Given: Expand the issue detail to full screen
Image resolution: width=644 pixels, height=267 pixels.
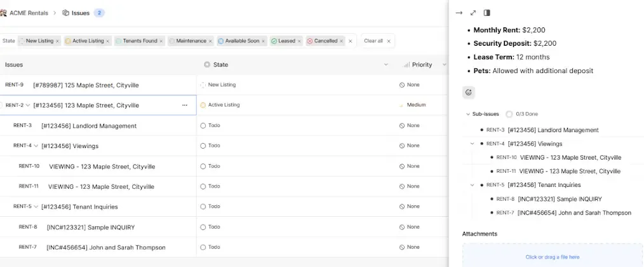Looking at the screenshot, I should click(473, 13).
